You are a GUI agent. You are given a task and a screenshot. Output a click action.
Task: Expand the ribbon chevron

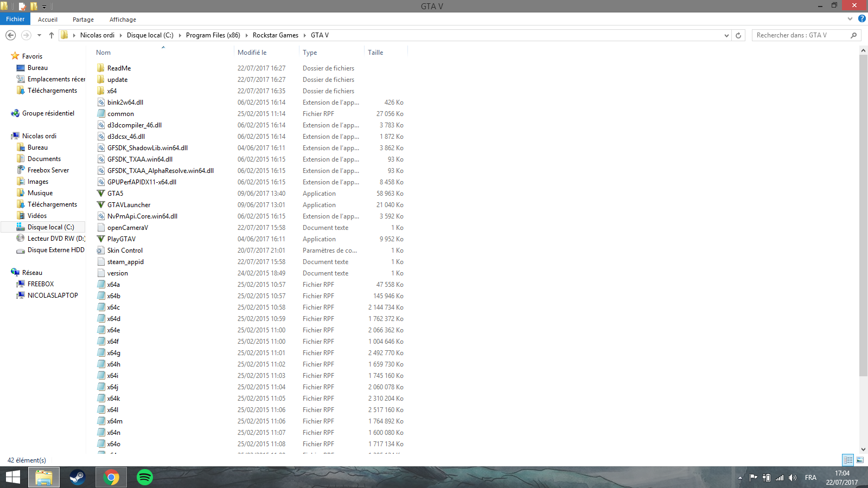pyautogui.click(x=850, y=19)
